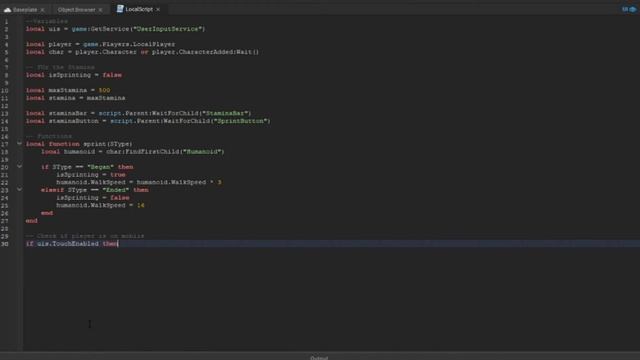Switch to the Baseplate tab
Screen dimensions: 640x360
pos(25,9)
